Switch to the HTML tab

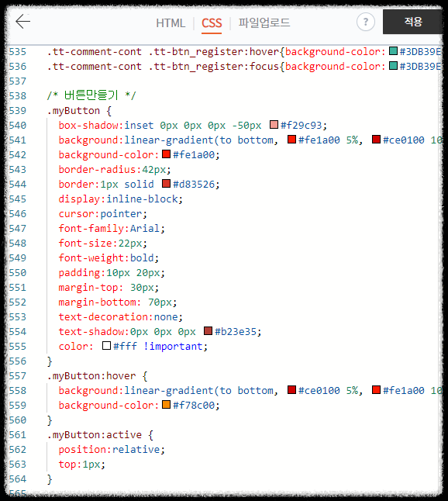point(171,23)
